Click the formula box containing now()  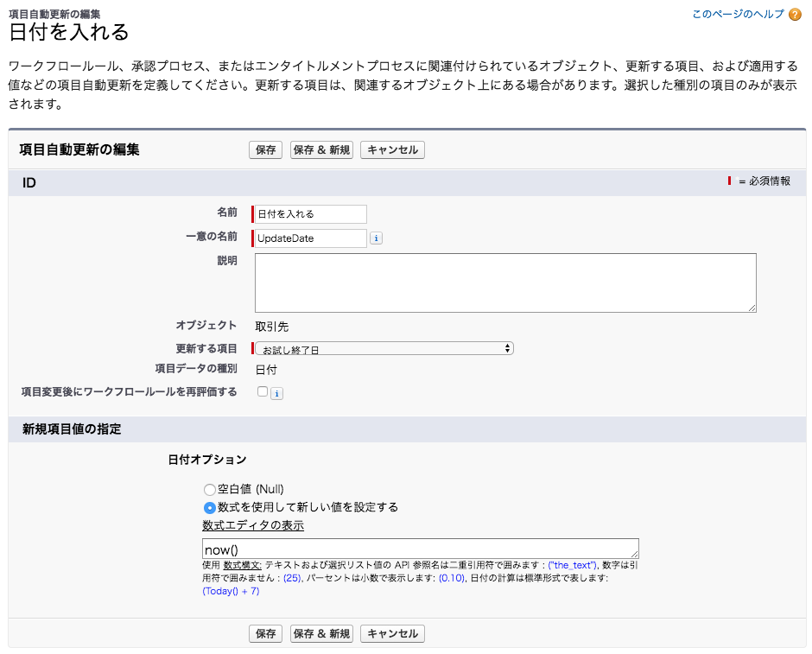tap(420, 549)
